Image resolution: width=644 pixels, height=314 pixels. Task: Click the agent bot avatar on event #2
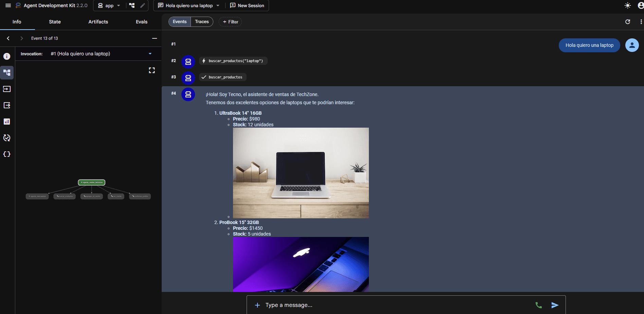pos(188,62)
